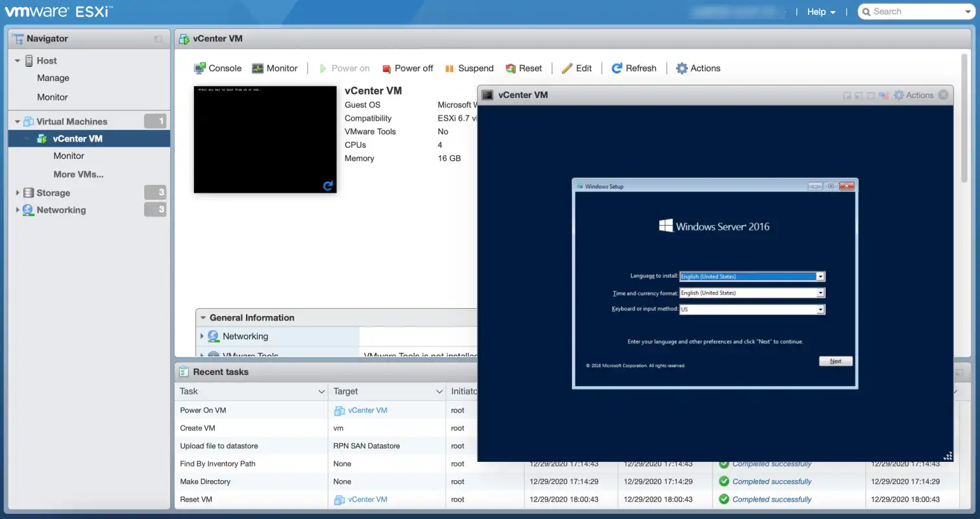Close the vCenter VM console window
Image resolution: width=980 pixels, height=519 pixels.
tap(943, 95)
